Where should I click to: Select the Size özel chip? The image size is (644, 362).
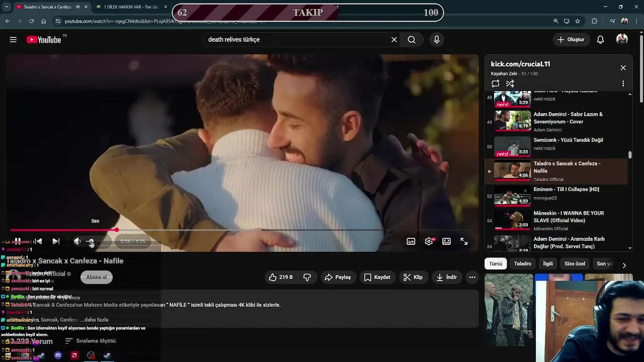(575, 263)
